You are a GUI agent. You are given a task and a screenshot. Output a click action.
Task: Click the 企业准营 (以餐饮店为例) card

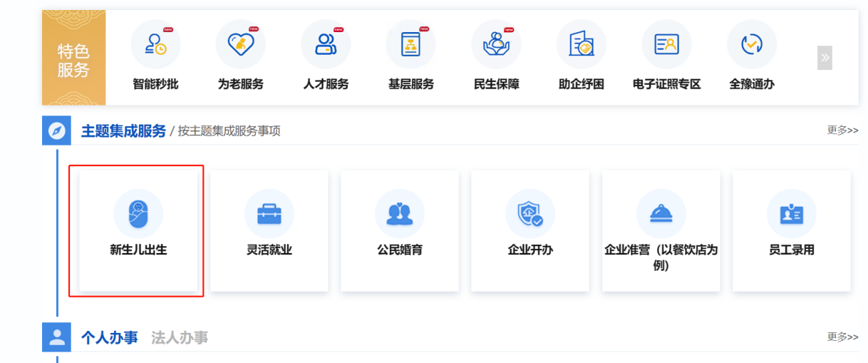[x=661, y=230]
